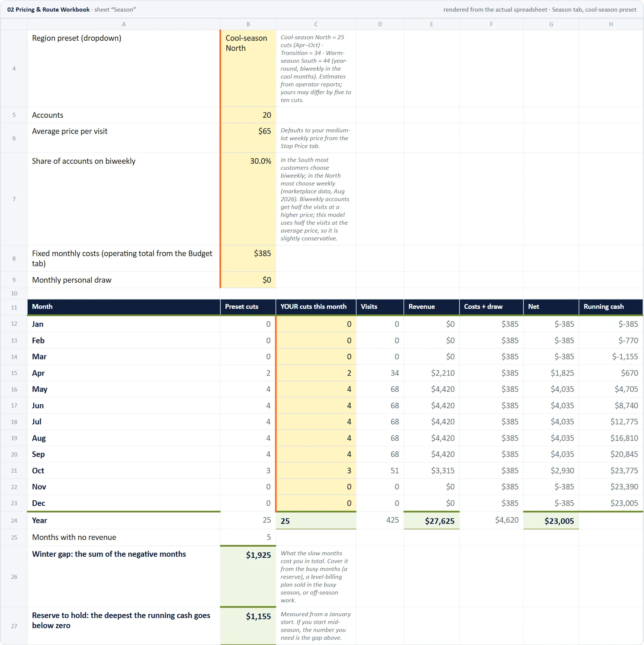Click Dec running cash value $23,005
This screenshot has height=645, width=644.
pyautogui.click(x=624, y=503)
